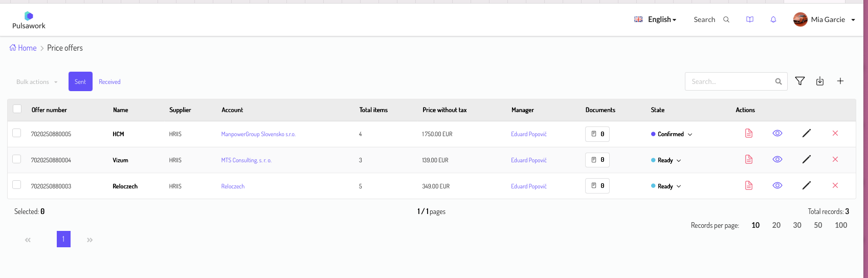Click the export download icon
This screenshot has width=868, height=278.
[820, 81]
